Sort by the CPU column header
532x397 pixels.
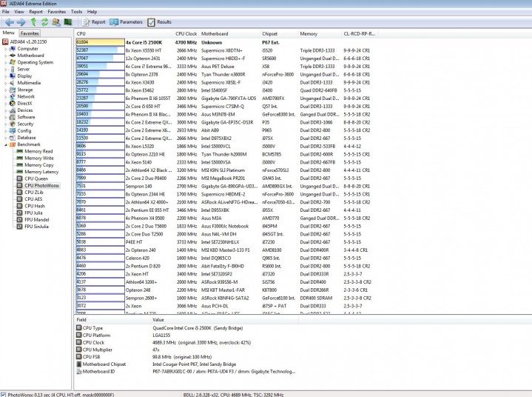pyautogui.click(x=124, y=33)
